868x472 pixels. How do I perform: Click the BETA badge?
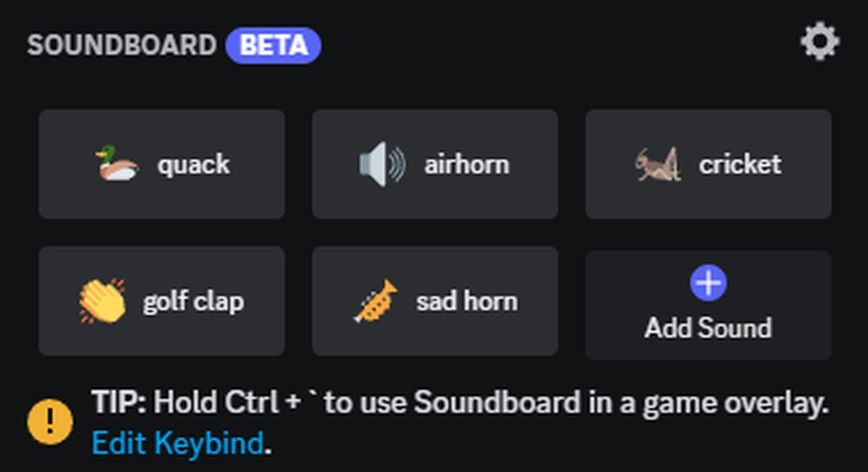tap(272, 44)
